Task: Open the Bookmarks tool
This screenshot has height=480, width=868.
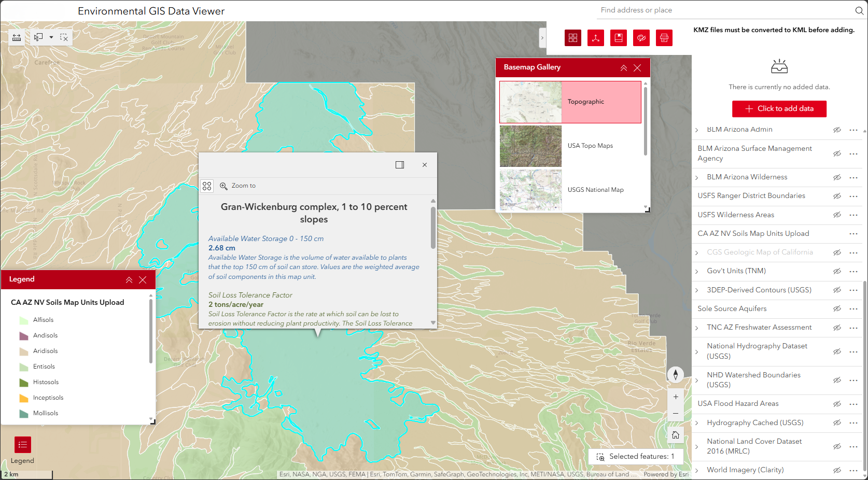Action: pyautogui.click(x=618, y=37)
